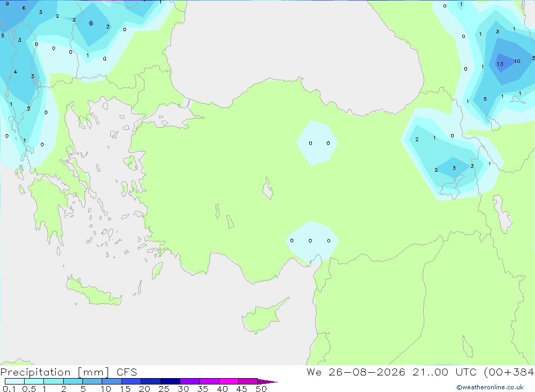Image resolution: width=535 pixels, height=392 pixels.
Task: Choose the 25–30 mm navy legend swatch
Action: 170,381
